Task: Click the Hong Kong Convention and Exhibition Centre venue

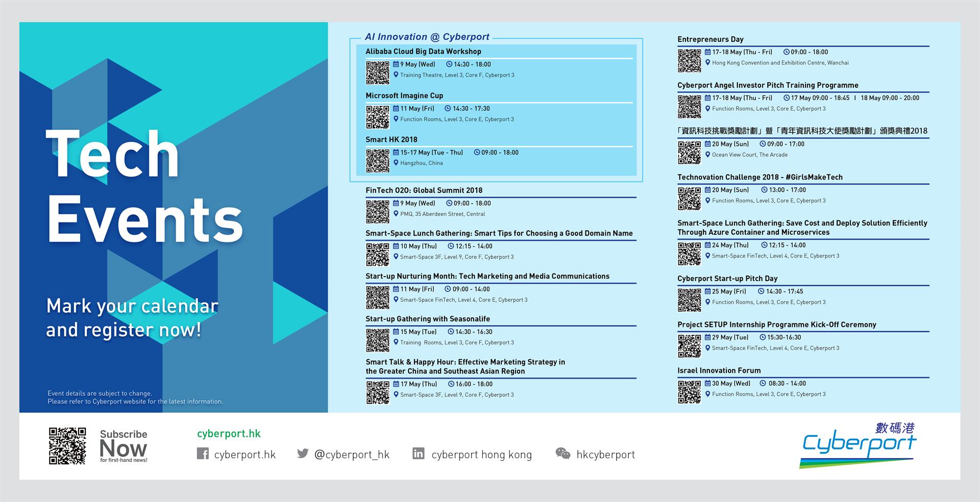Action: tap(780, 63)
